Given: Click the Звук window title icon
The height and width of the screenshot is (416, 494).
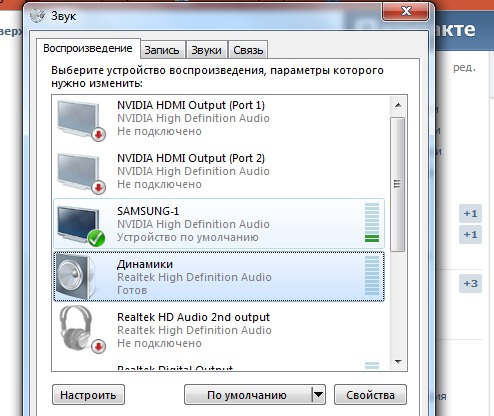Looking at the screenshot, I should click(x=37, y=16).
